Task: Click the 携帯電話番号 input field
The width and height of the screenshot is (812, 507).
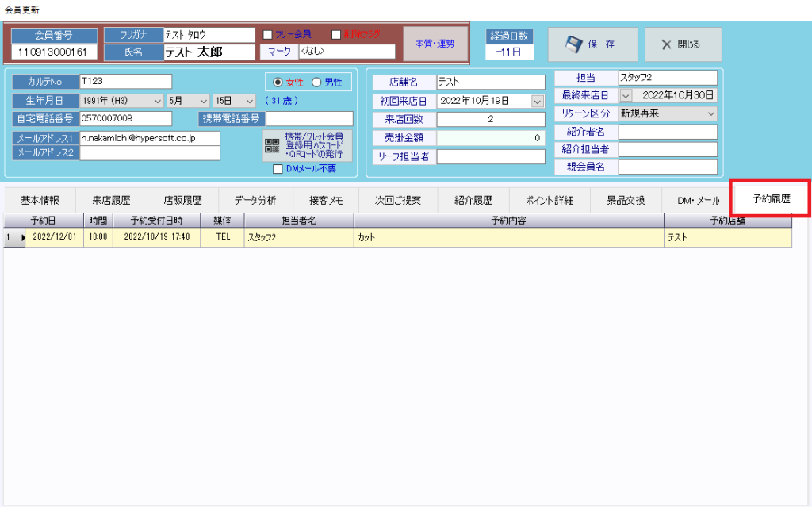Action: (309, 119)
